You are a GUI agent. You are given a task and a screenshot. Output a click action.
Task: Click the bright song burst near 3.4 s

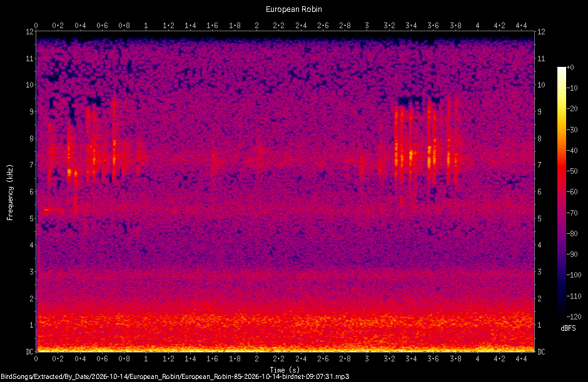tap(411, 154)
